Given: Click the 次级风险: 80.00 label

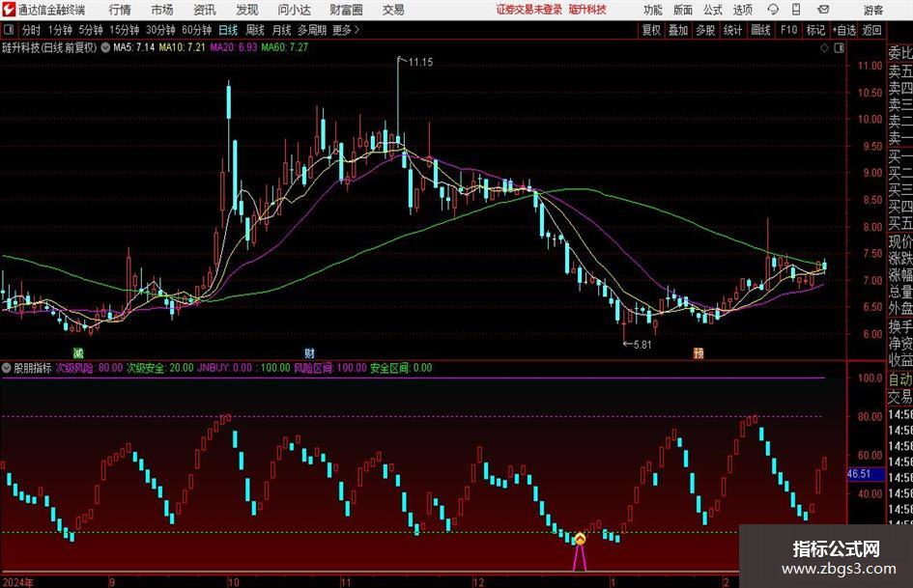Looking at the screenshot, I should (x=89, y=368).
